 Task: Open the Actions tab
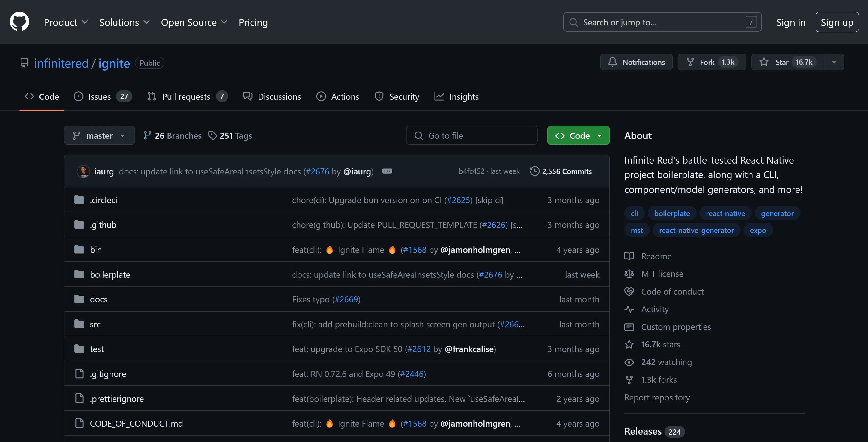338,96
